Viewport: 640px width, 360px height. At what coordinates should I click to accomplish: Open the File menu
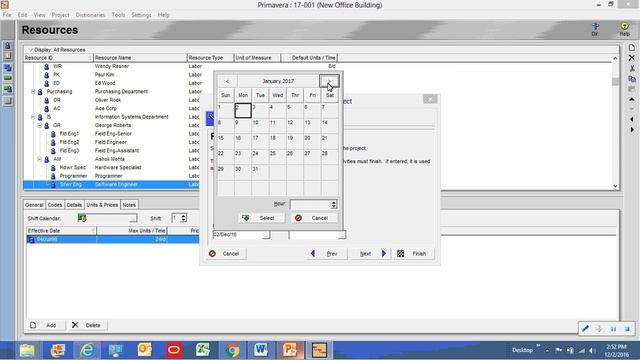point(7,15)
